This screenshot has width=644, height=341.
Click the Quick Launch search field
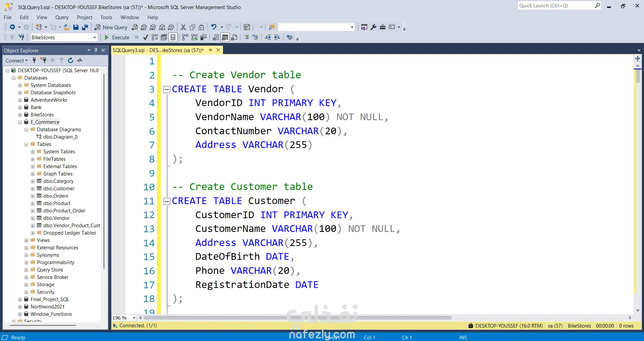click(x=556, y=5)
